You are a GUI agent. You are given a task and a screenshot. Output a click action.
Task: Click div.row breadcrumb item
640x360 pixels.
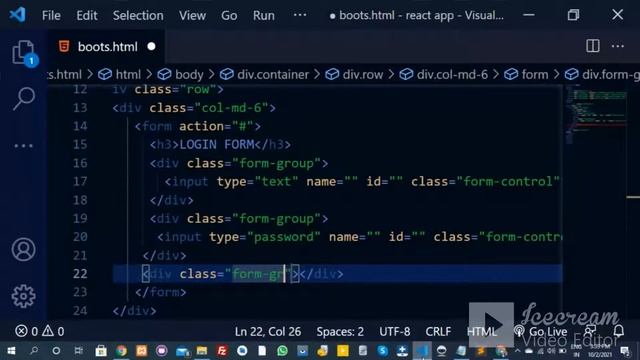click(354, 74)
